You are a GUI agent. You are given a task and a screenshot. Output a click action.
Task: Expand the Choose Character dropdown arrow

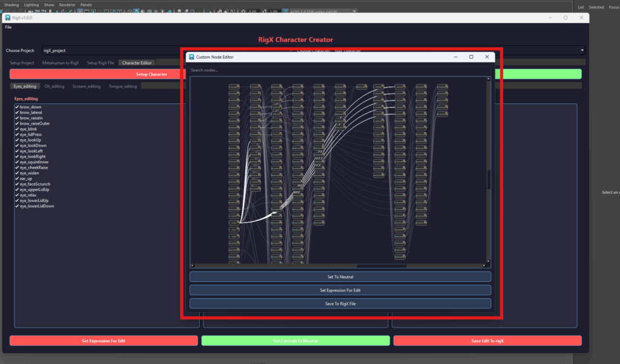pyautogui.click(x=582, y=51)
